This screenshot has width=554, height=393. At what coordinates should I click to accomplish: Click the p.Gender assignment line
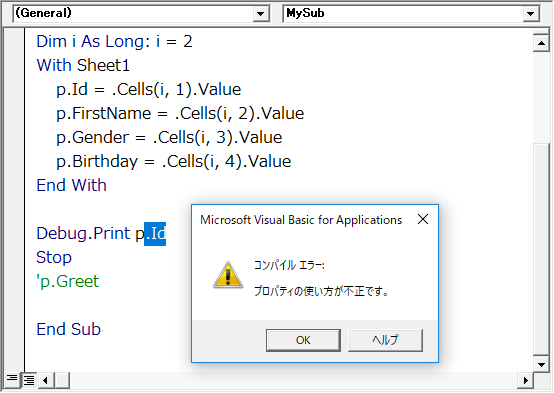click(169, 137)
